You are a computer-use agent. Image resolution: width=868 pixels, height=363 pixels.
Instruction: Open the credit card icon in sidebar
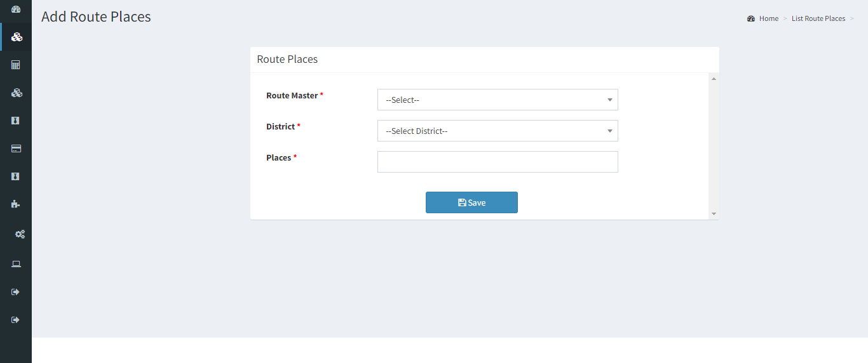coord(16,148)
